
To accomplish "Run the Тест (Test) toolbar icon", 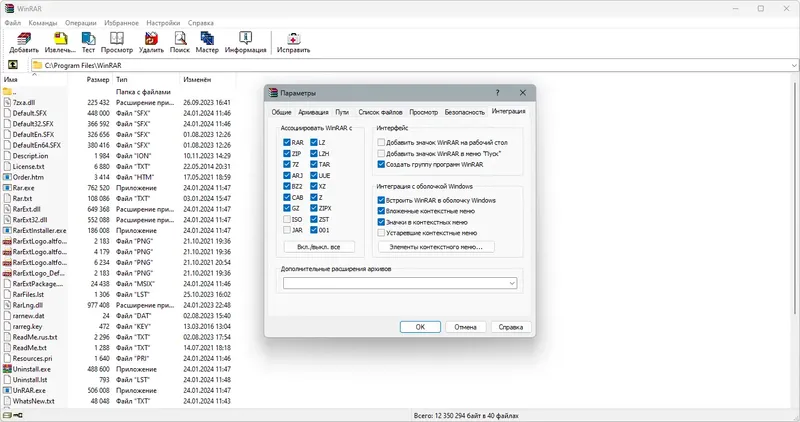I will tap(88, 38).
